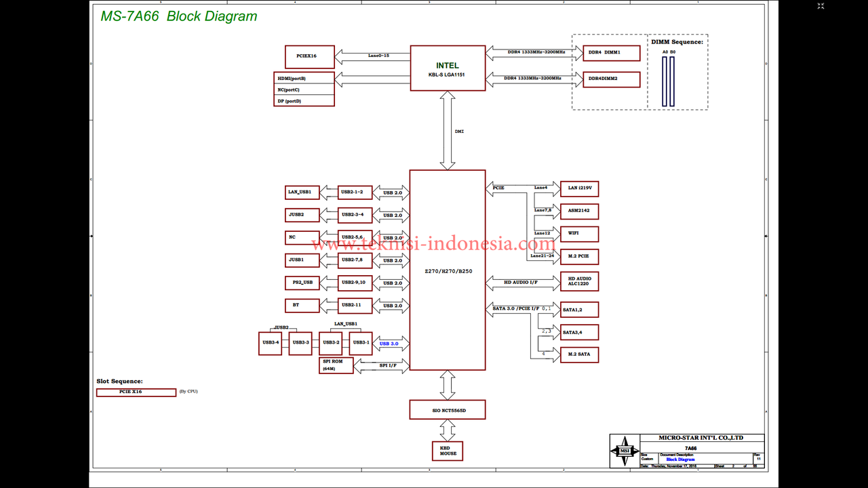Select the HD AUDIO ALC1220 block
Screen dimensions: 868x488
579,281
